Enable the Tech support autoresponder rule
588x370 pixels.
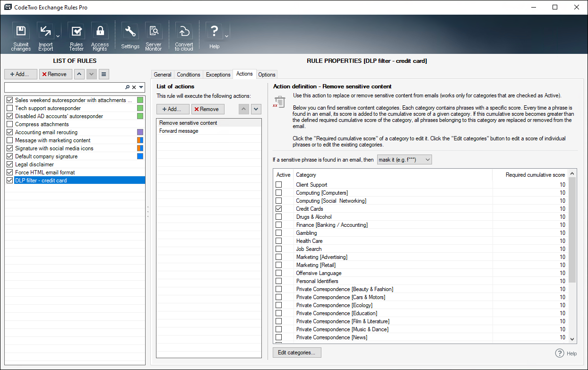pos(9,108)
